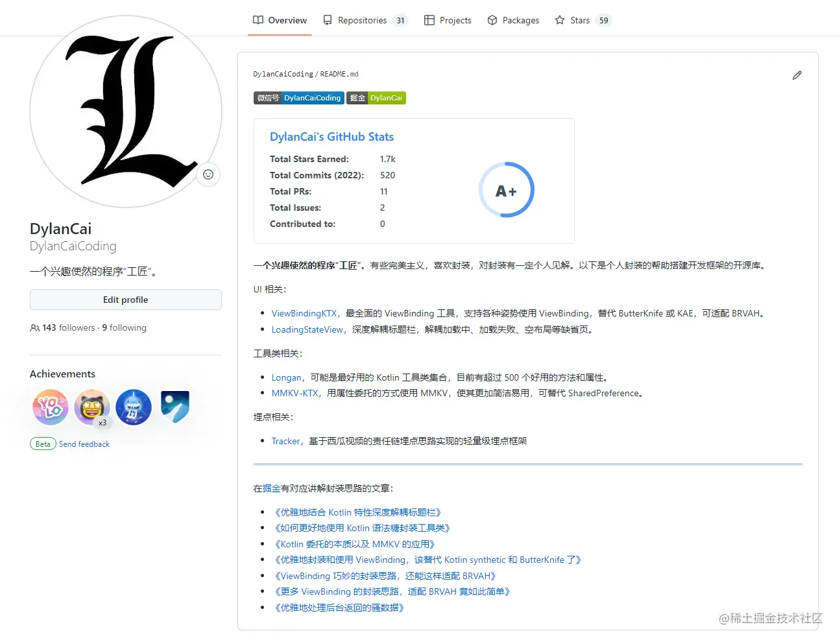Click the Beta label
This screenshot has width=840, height=642.
(43, 444)
